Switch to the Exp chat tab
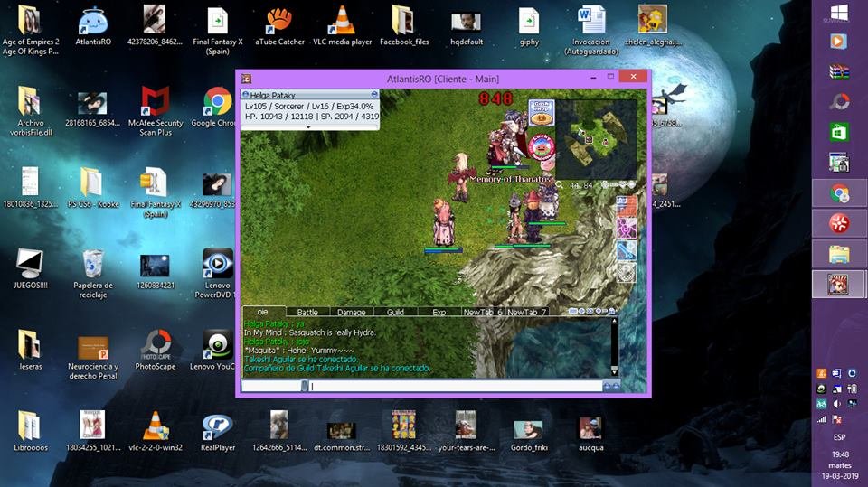Image resolution: width=868 pixels, height=487 pixels. (x=439, y=312)
